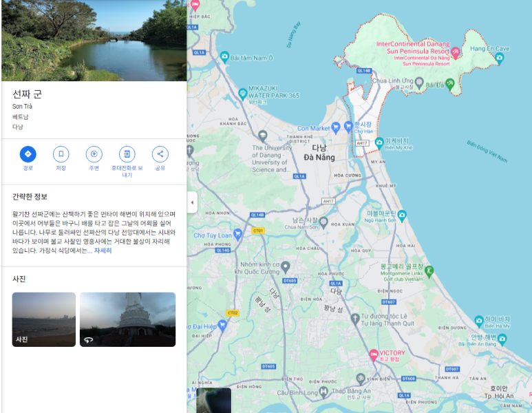Open the Street View statue thumbnail

pos(127,319)
